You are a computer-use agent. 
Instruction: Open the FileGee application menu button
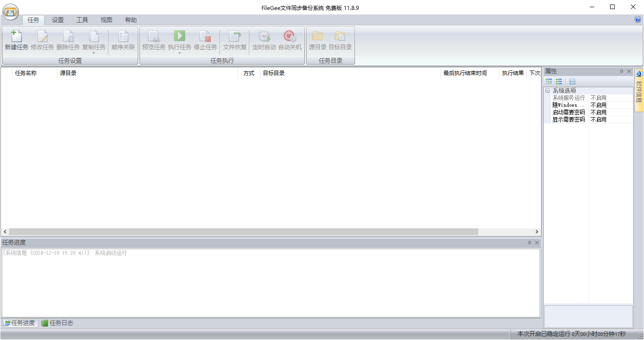click(10, 11)
